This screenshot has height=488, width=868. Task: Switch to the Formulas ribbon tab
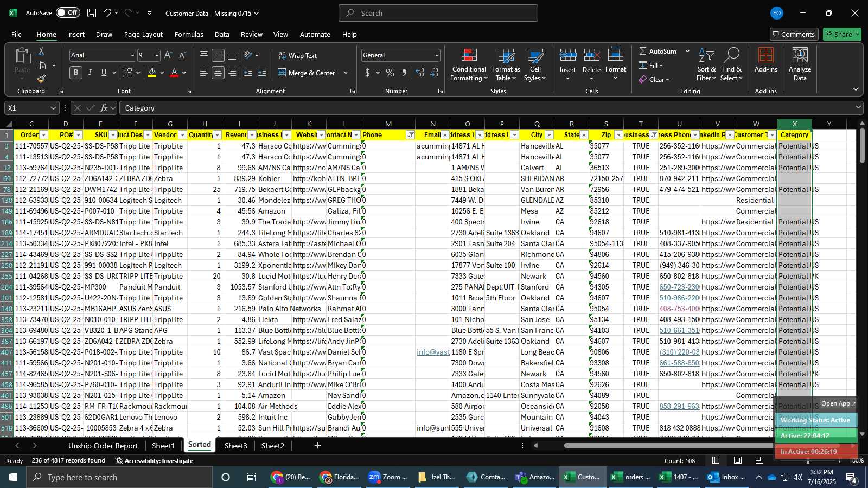189,34
